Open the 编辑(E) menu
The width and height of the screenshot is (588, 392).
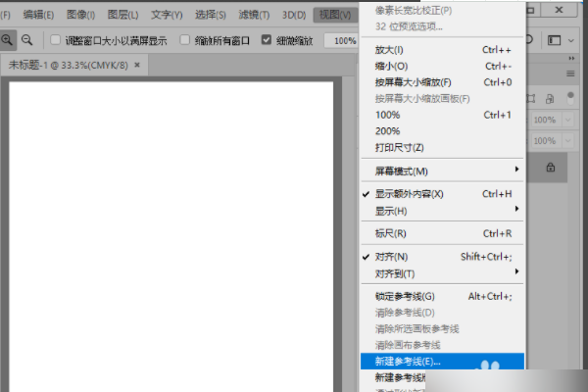(38, 15)
